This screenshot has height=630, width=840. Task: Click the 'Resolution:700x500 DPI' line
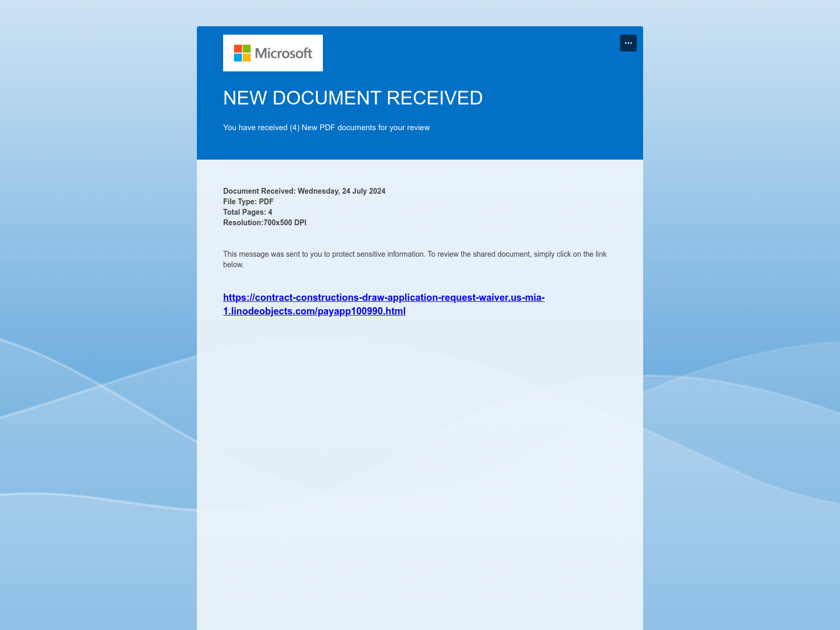[265, 223]
